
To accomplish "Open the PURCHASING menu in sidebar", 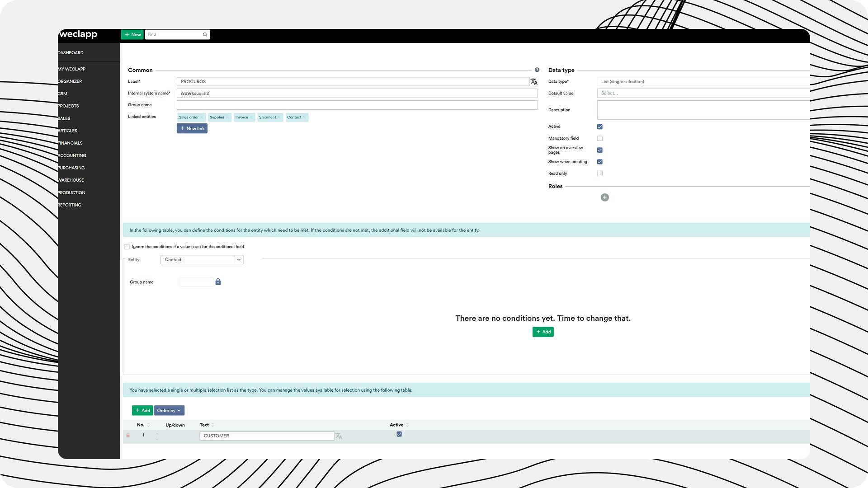I will pos(71,168).
